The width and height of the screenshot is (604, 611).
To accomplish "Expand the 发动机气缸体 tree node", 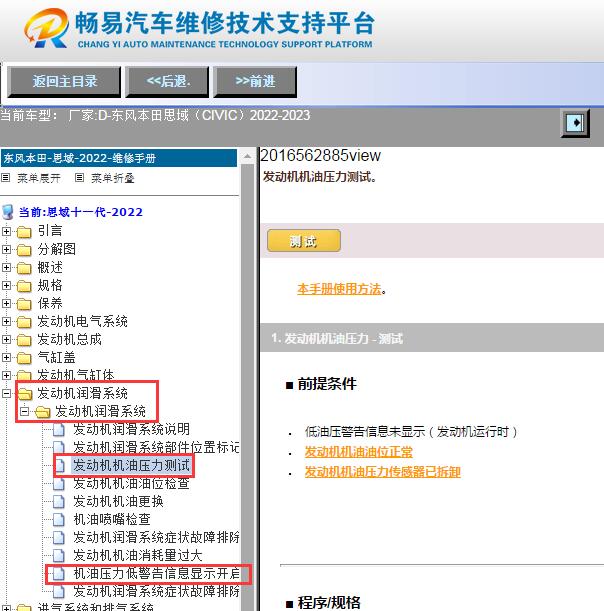I will 6,375.
